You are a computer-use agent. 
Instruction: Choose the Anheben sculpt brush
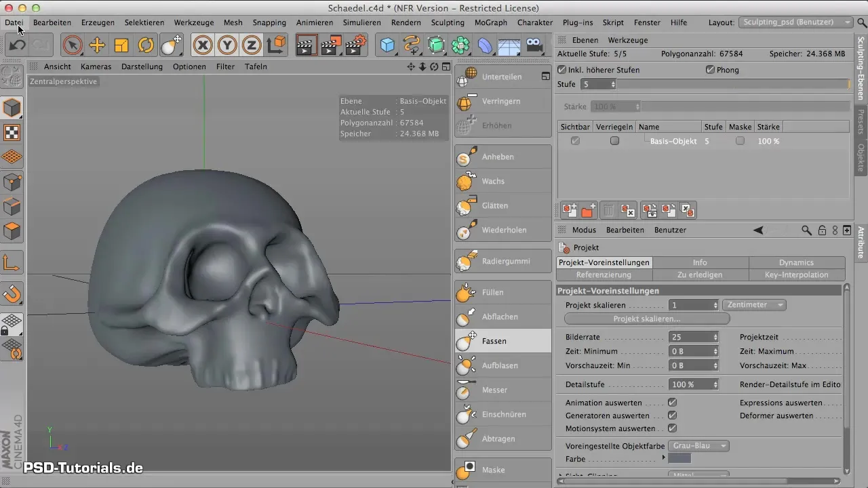(502, 157)
